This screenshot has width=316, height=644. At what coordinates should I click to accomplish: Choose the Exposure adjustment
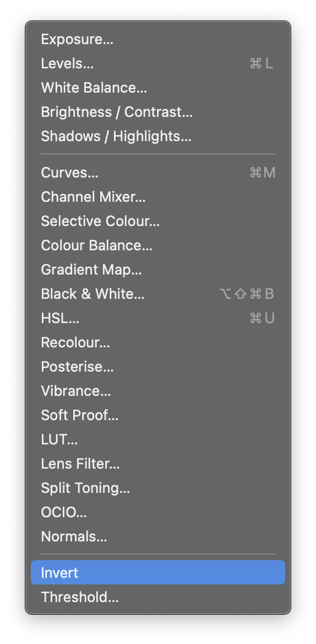pyautogui.click(x=158, y=40)
